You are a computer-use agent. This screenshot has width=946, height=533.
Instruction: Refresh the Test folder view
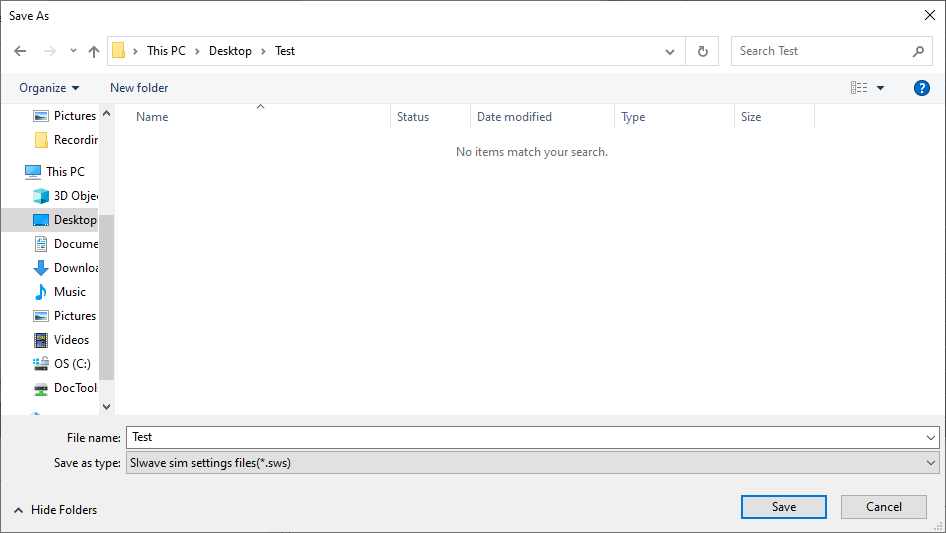click(x=702, y=51)
